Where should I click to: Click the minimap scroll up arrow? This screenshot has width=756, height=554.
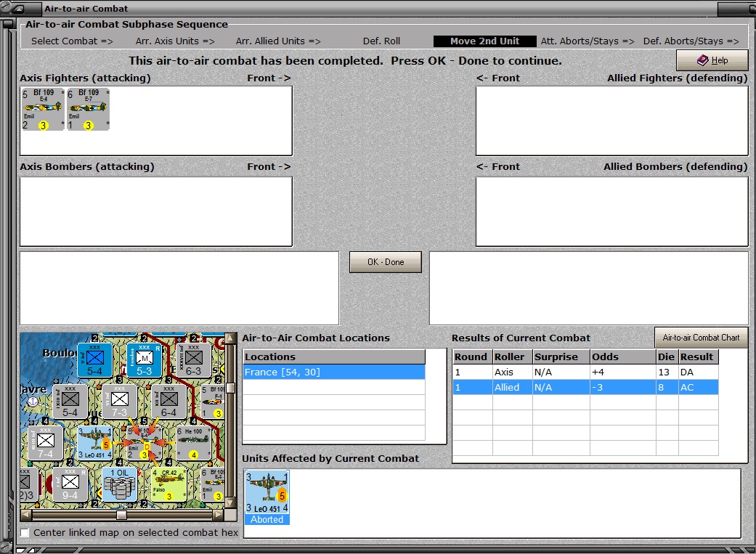click(x=230, y=338)
